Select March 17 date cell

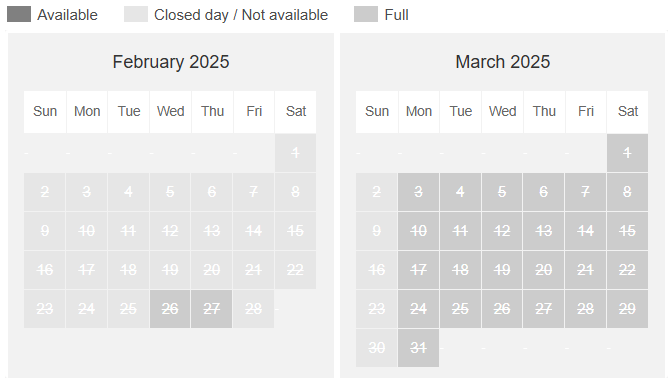(x=418, y=270)
